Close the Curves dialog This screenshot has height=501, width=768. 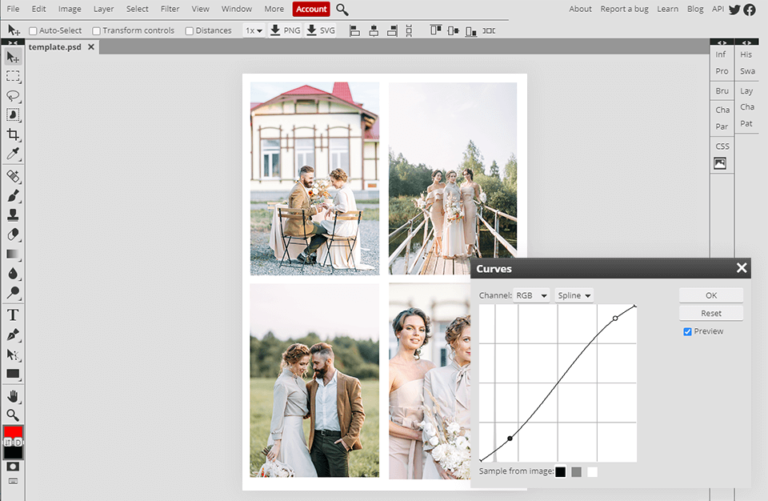point(741,268)
